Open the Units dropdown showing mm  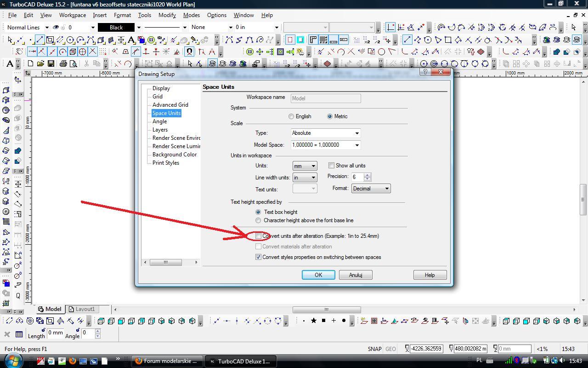pos(305,166)
